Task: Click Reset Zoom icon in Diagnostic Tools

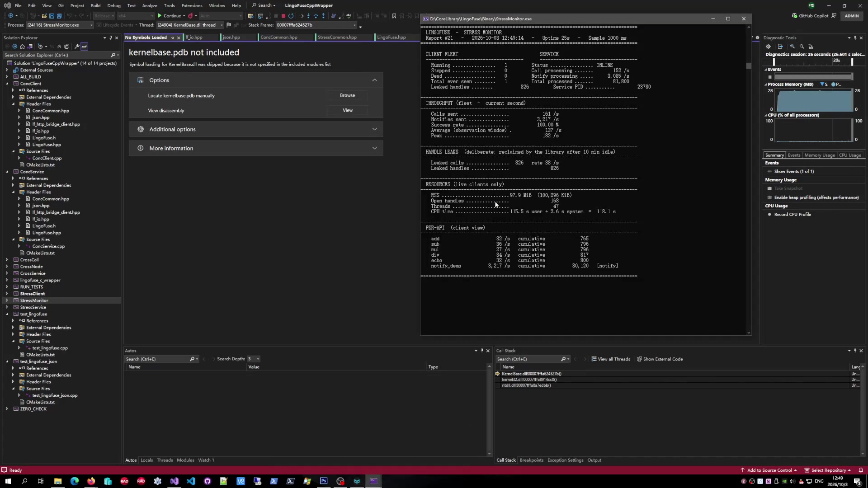Action: [x=811, y=47]
